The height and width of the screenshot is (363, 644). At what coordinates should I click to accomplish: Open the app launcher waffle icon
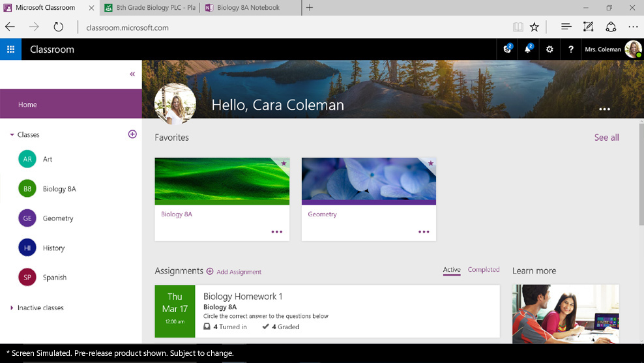[x=10, y=50]
